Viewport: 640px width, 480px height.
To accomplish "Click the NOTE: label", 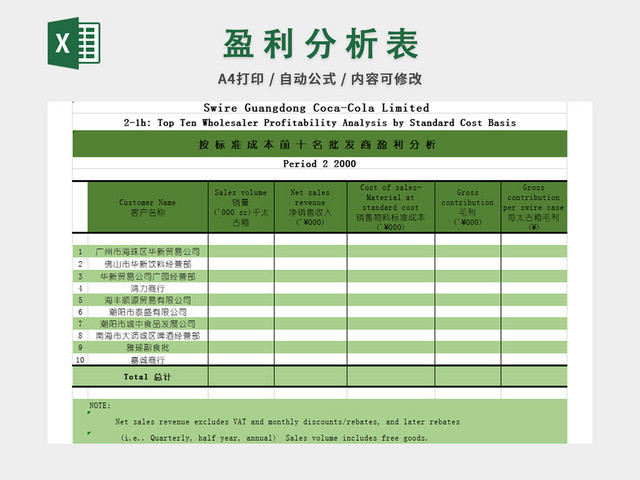I will point(100,405).
